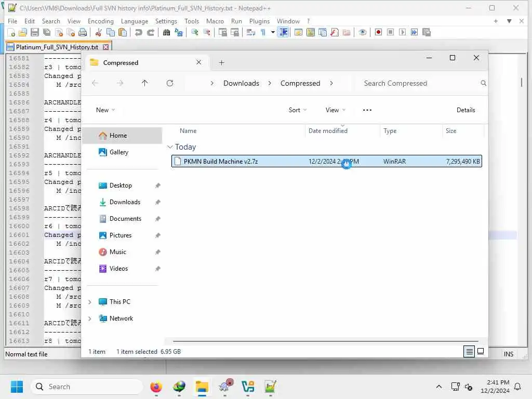Toggle Synchronize Horizontal Scrolling icon

[x=234, y=32]
